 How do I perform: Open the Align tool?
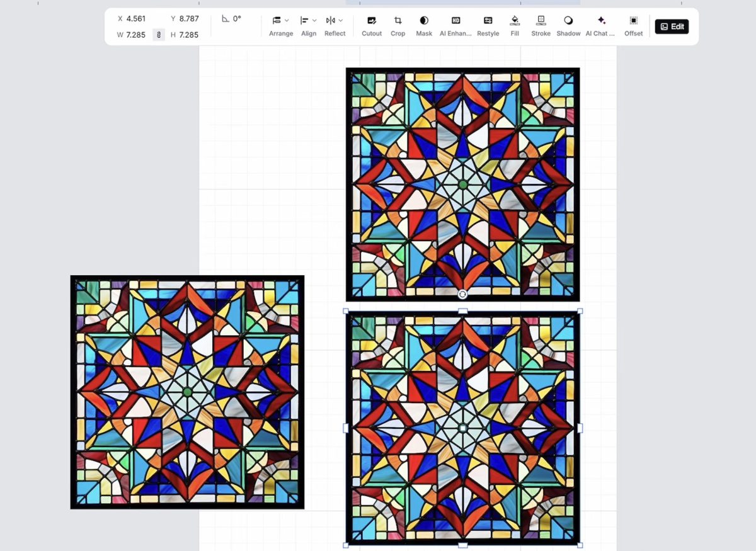tap(308, 26)
